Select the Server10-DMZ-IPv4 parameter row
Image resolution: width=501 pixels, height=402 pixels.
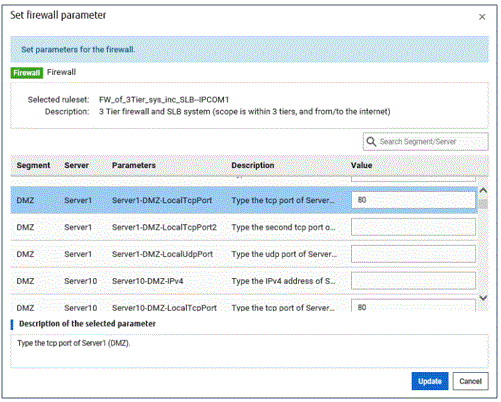coord(244,281)
